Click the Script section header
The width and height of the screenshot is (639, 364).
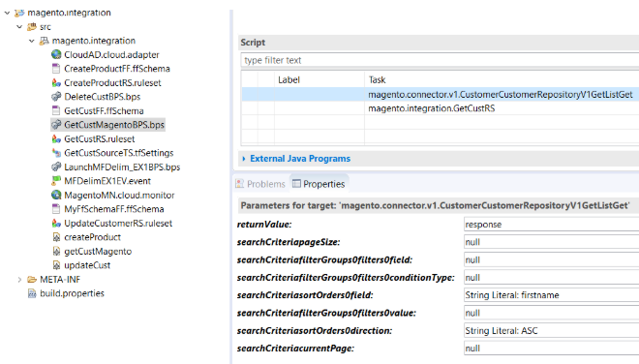pyautogui.click(x=439, y=43)
